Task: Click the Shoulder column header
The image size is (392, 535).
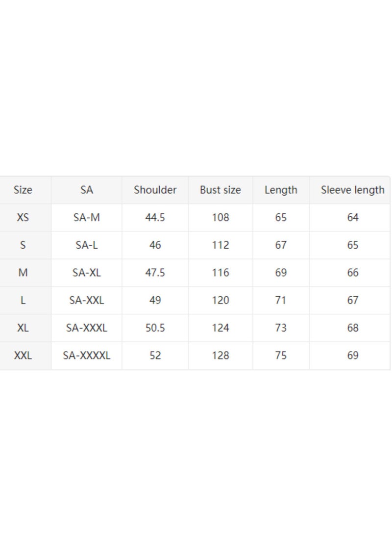Action: (155, 190)
